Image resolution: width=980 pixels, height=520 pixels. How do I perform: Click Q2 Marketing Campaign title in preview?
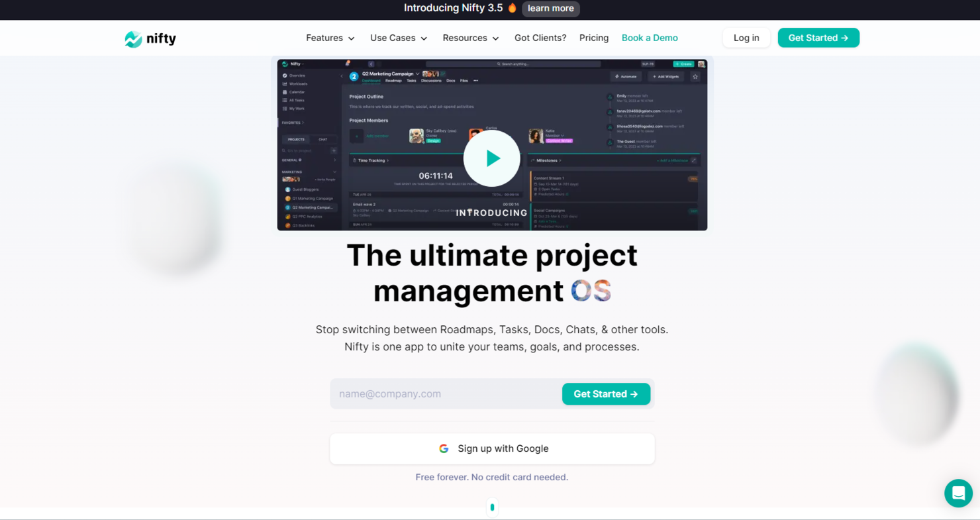[387, 74]
